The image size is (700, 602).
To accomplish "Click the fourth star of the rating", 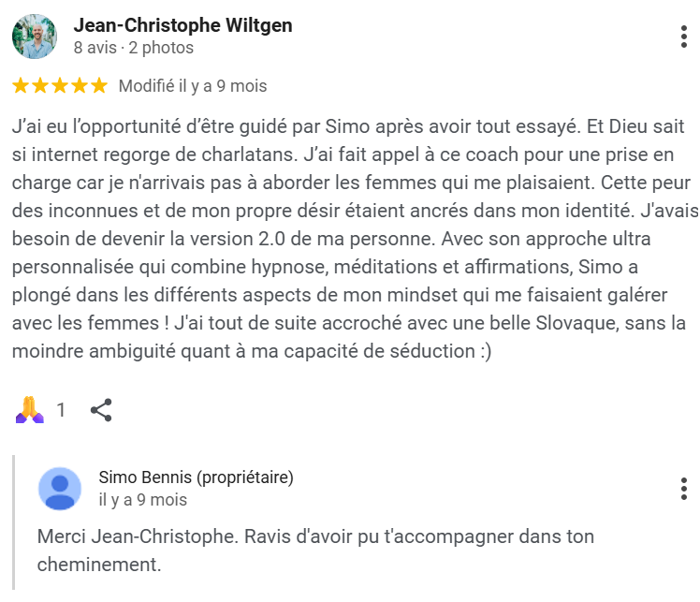I will [80, 85].
